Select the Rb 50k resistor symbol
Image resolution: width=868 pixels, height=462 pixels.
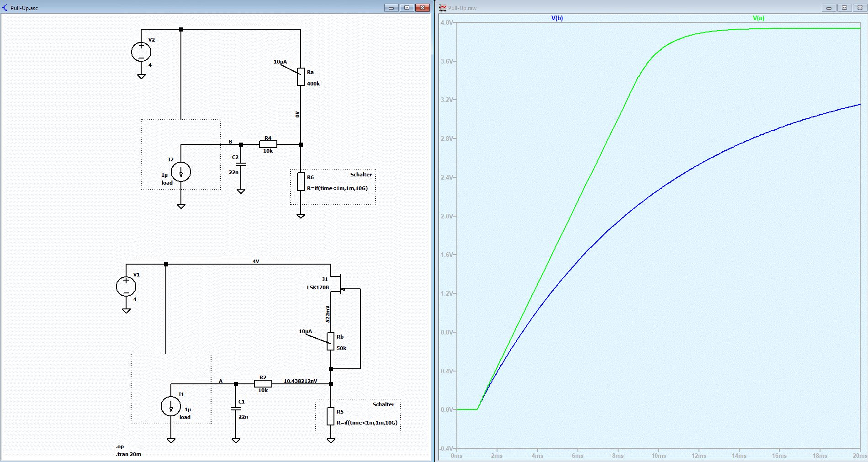[331, 341]
